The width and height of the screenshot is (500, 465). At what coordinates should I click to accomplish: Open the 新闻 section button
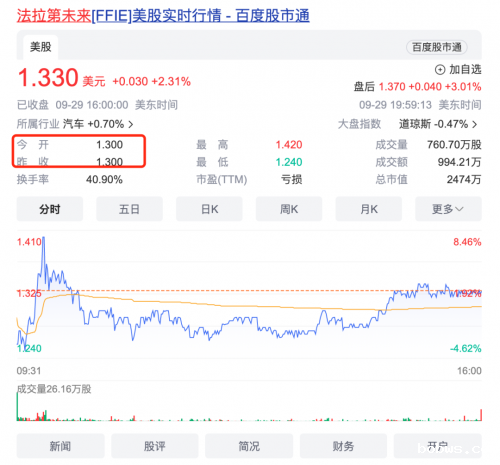(60, 446)
